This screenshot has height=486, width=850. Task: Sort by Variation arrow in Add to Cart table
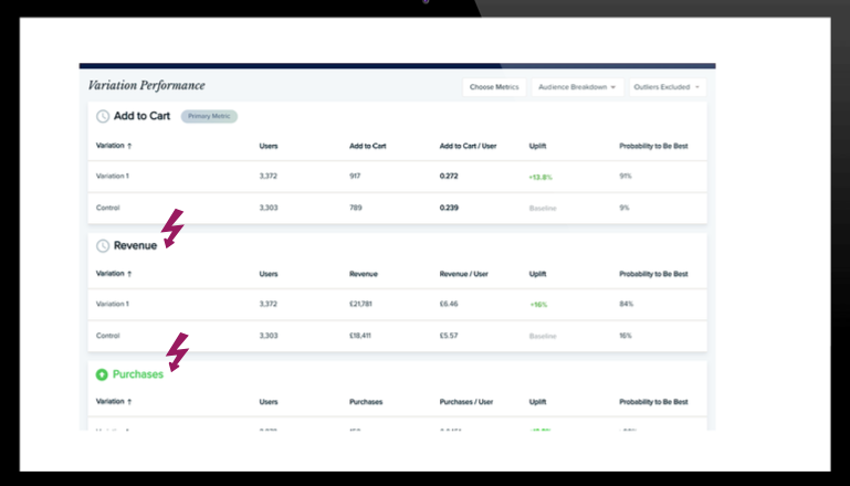pos(130,146)
